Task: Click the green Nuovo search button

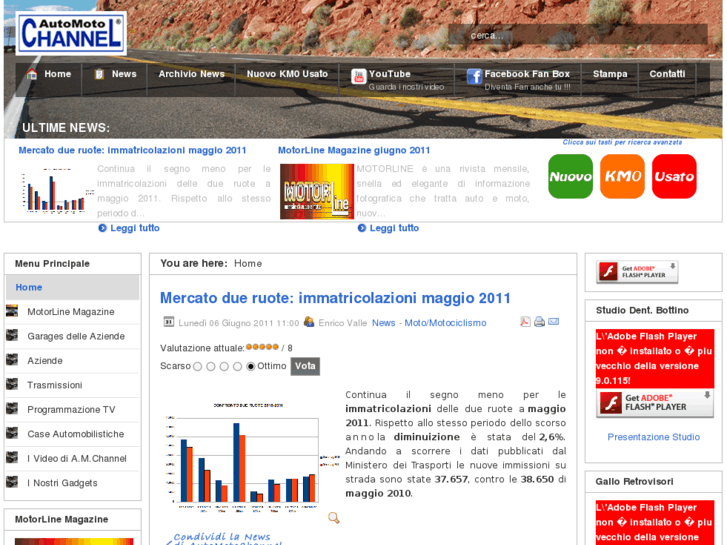Action: (x=570, y=176)
